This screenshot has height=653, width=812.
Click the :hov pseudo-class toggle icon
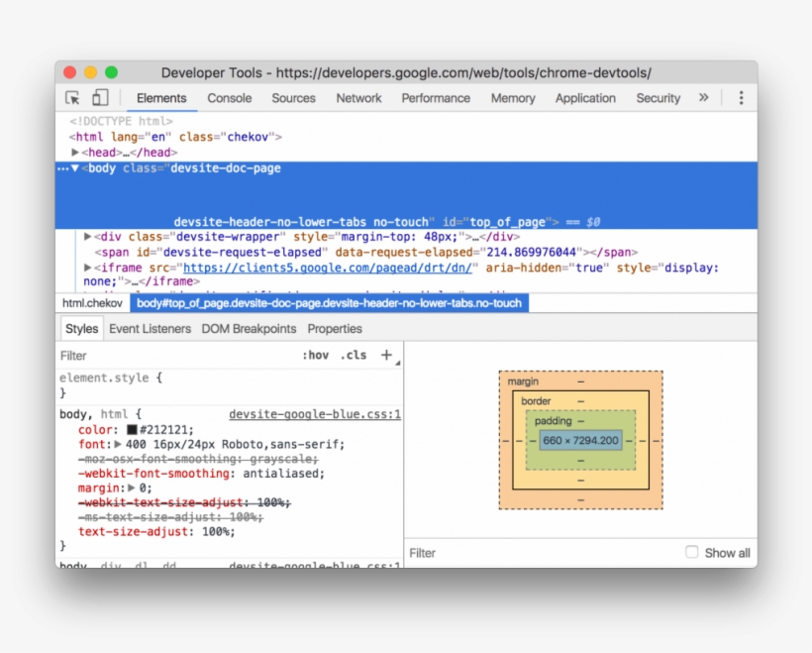point(316,355)
